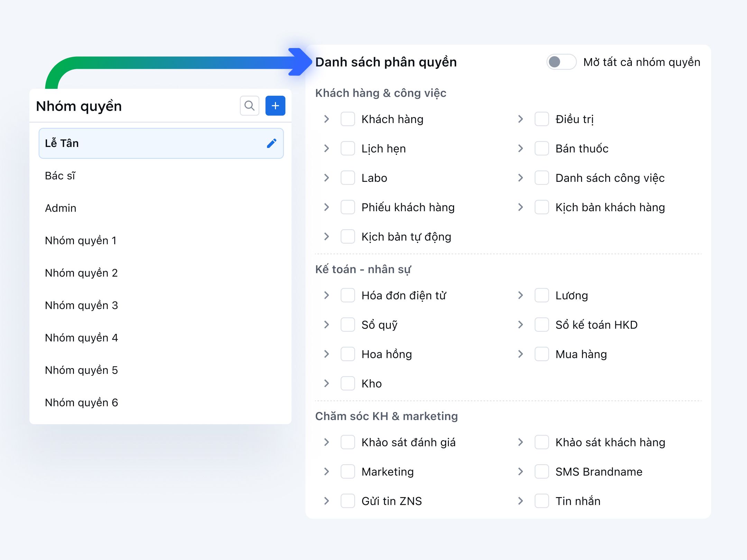
Task: Click the Khảo sát khách hàng label
Action: coord(610,442)
